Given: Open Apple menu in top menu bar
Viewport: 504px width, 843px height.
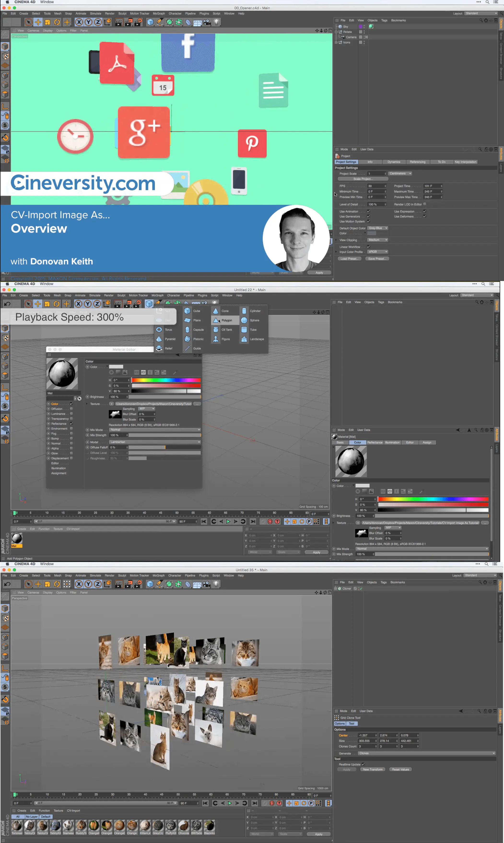Looking at the screenshot, I should 7,2.
